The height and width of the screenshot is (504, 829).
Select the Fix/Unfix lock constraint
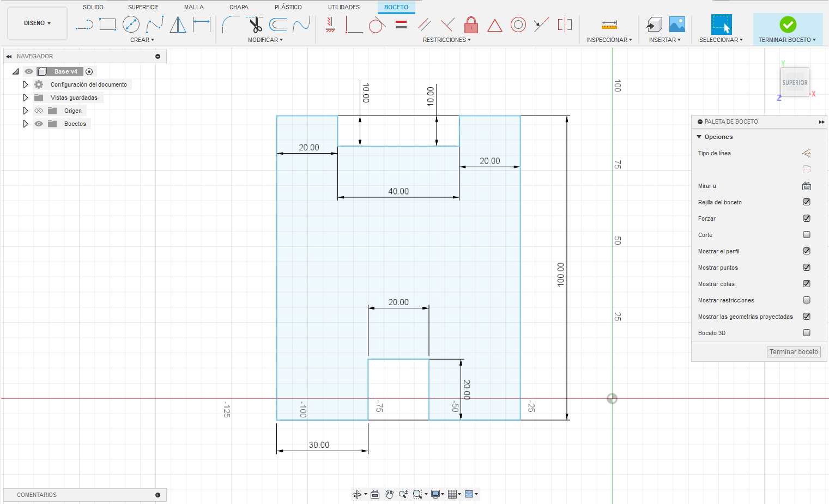click(x=471, y=25)
